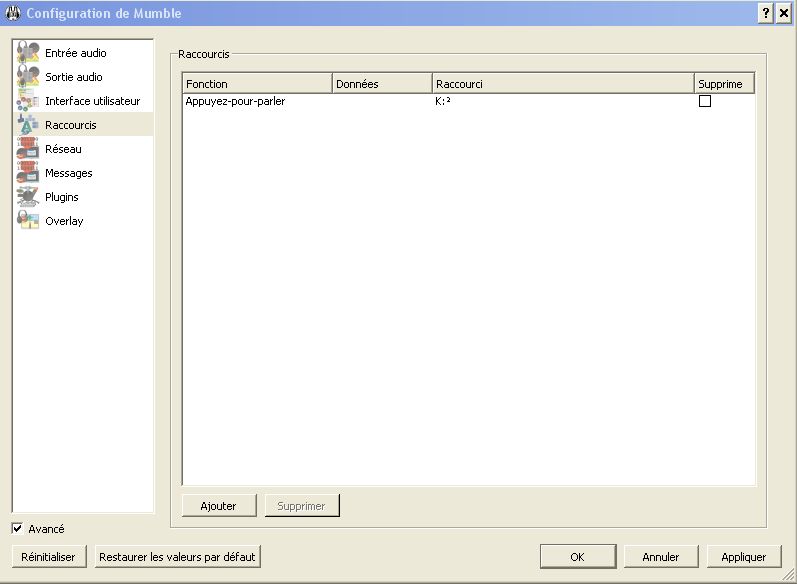Click the Interface utilisateur icon

28,100
